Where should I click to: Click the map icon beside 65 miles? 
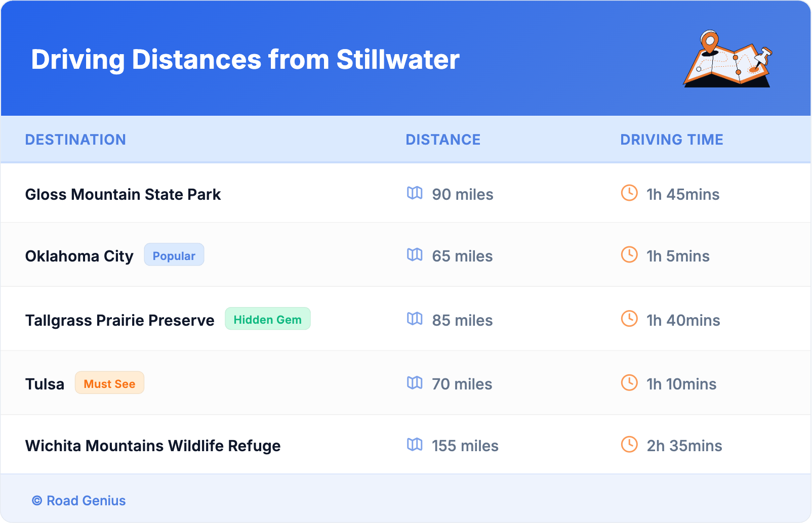pos(415,255)
